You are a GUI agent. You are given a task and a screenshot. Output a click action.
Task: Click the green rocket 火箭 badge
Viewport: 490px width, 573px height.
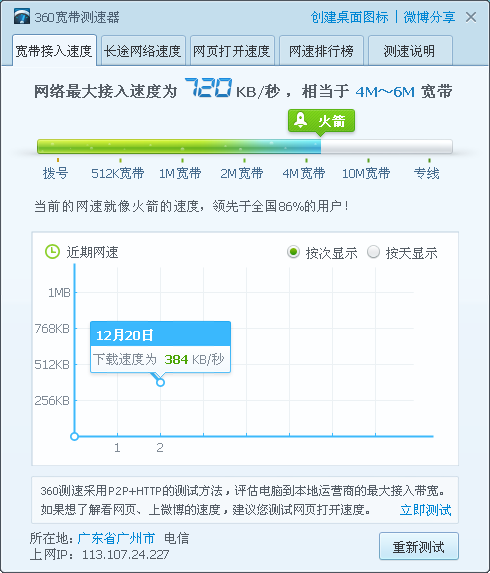tap(321, 121)
